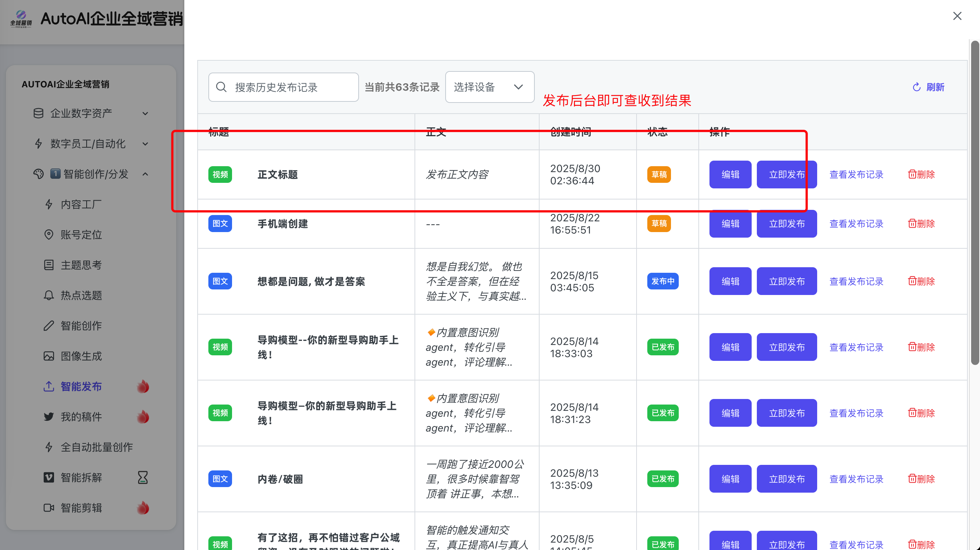Click 编辑 for 手机端创建 row
Viewport: 980px width, 550px height.
pos(730,224)
